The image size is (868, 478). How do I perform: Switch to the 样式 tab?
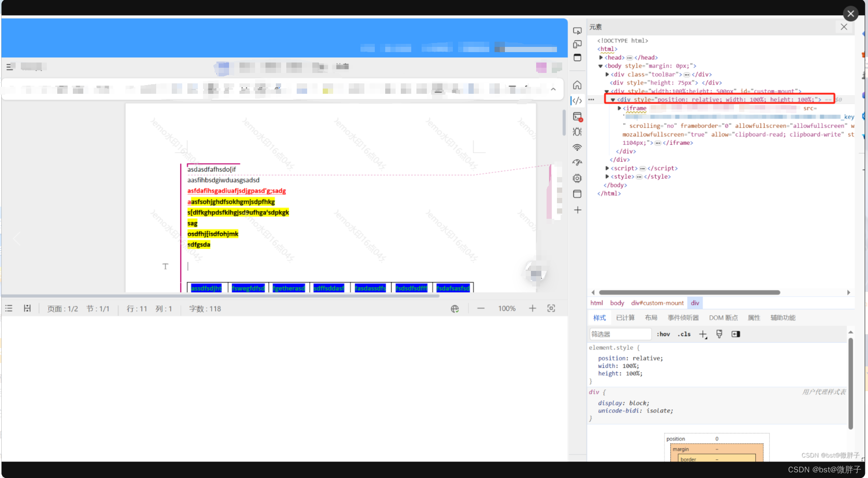pos(599,318)
